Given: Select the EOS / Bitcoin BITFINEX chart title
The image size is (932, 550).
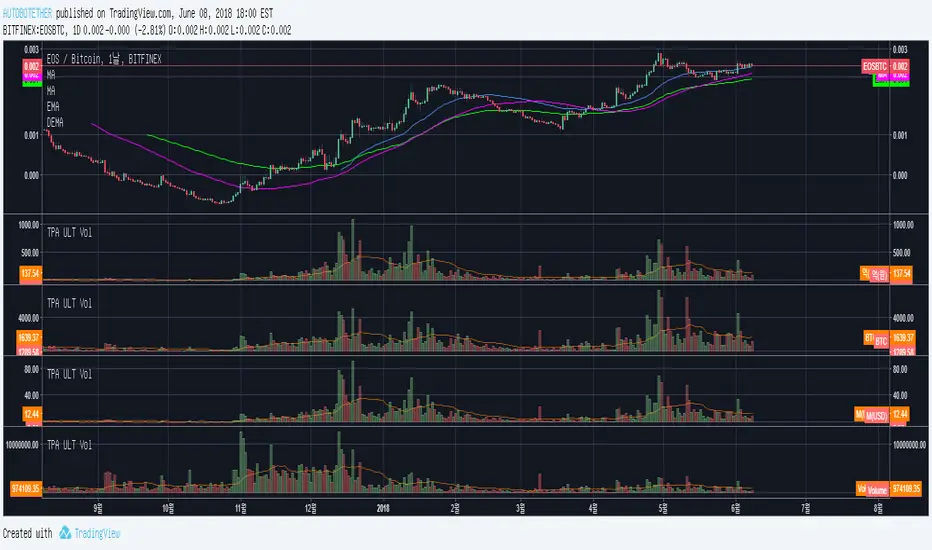Looking at the screenshot, I should [104, 59].
